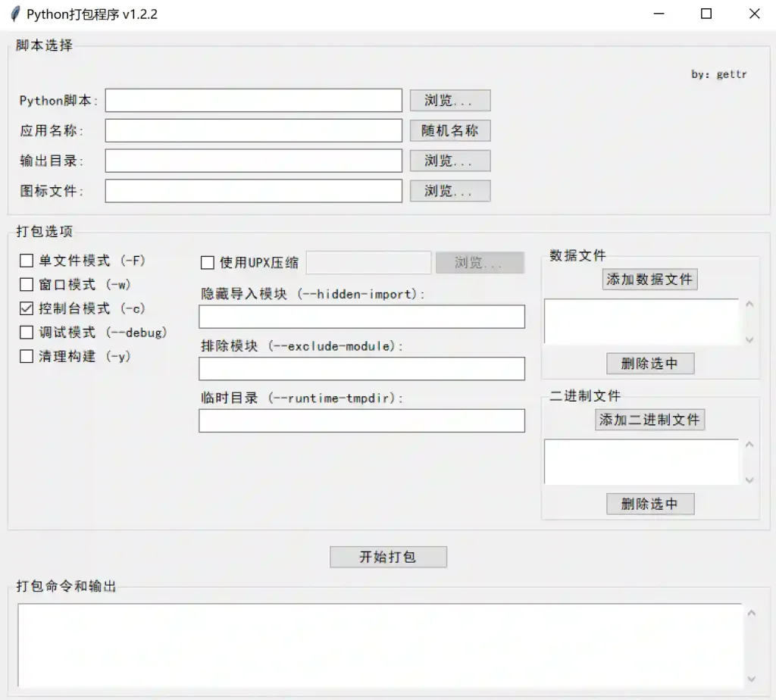The image size is (776, 700).
Task: Click 删除选中 under 二进制文件
Action: pyautogui.click(x=650, y=504)
